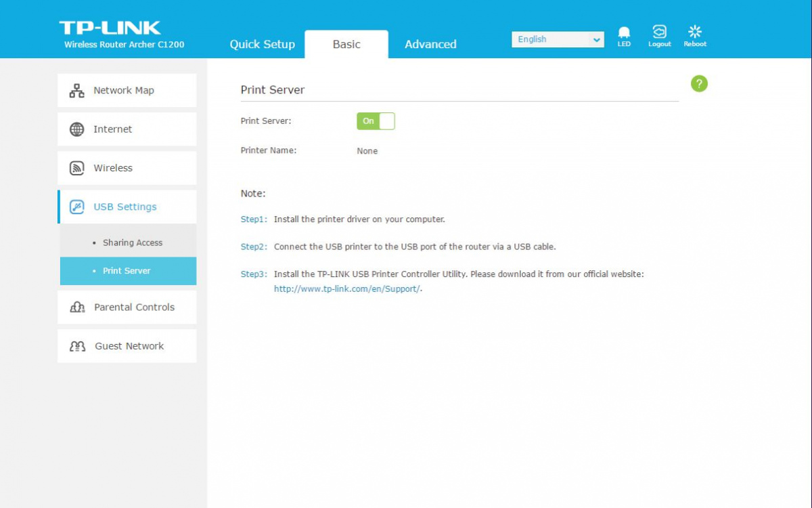Screen dimensions: 812x508
Task: Open the English language dropdown
Action: pos(558,39)
